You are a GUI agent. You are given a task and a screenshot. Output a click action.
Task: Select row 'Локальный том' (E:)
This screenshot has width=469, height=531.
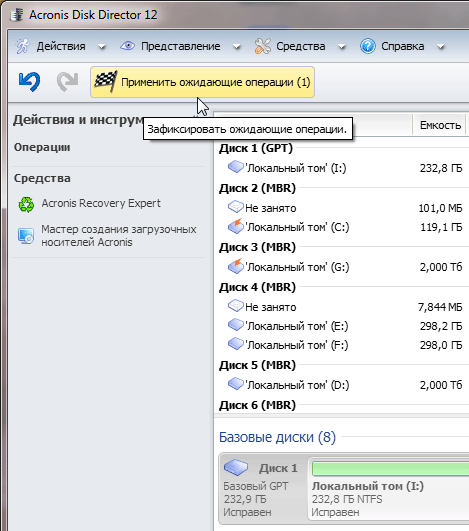tap(342, 326)
